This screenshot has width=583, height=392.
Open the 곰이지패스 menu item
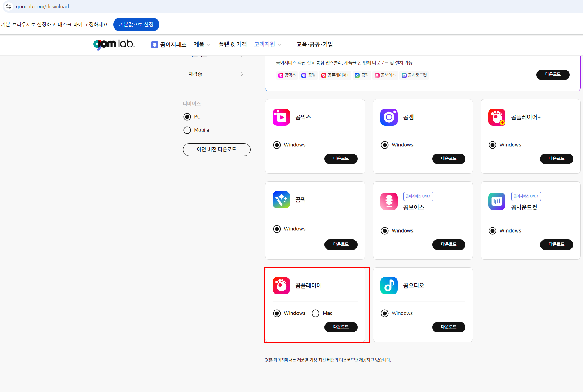pyautogui.click(x=169, y=44)
